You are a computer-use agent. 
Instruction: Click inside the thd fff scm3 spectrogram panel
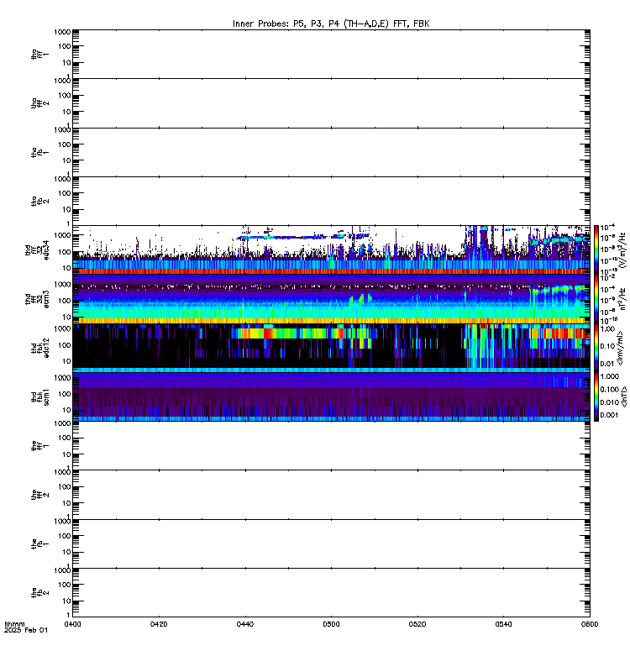coord(331,299)
